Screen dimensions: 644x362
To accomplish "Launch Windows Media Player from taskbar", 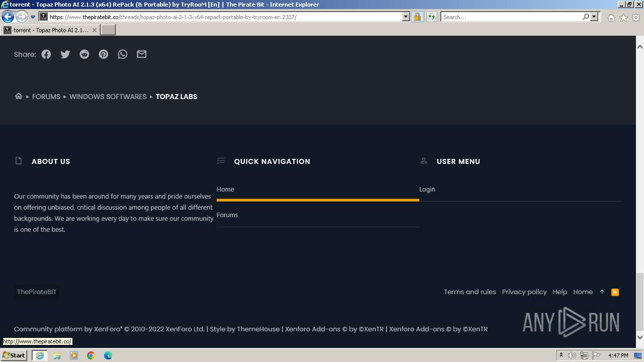I will [74, 355].
